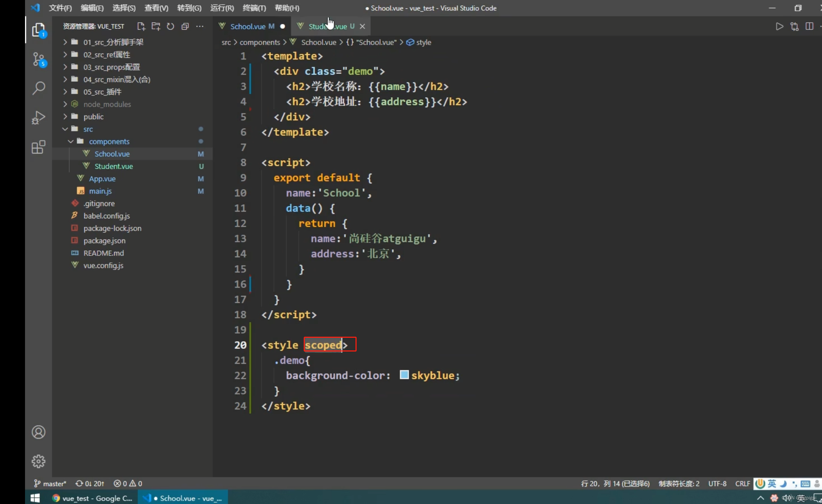Viewport: 822px width, 504px height.
Task: Click the UTF-8 encoding indicator
Action: 717,484
